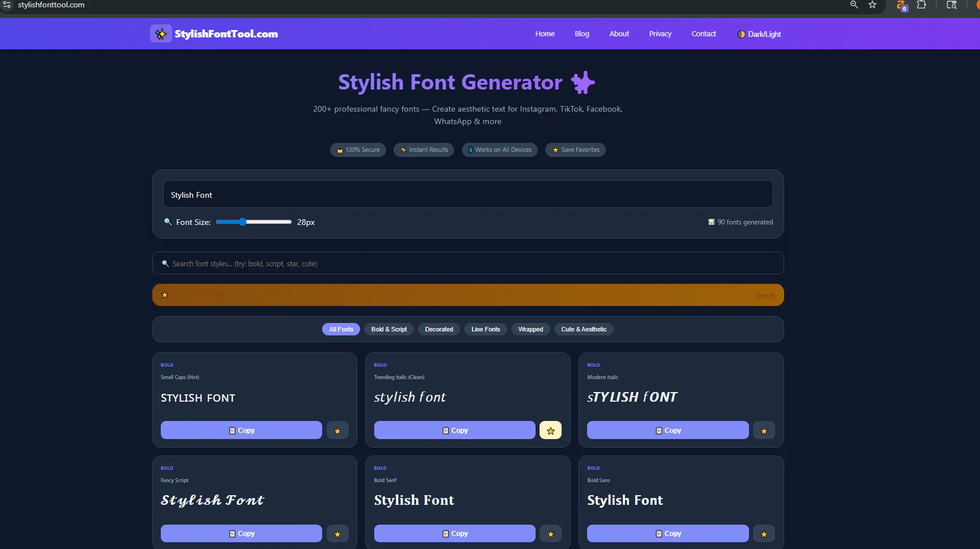Select the All Fonts filter tab
Screen dimensions: 980x549
coord(341,329)
